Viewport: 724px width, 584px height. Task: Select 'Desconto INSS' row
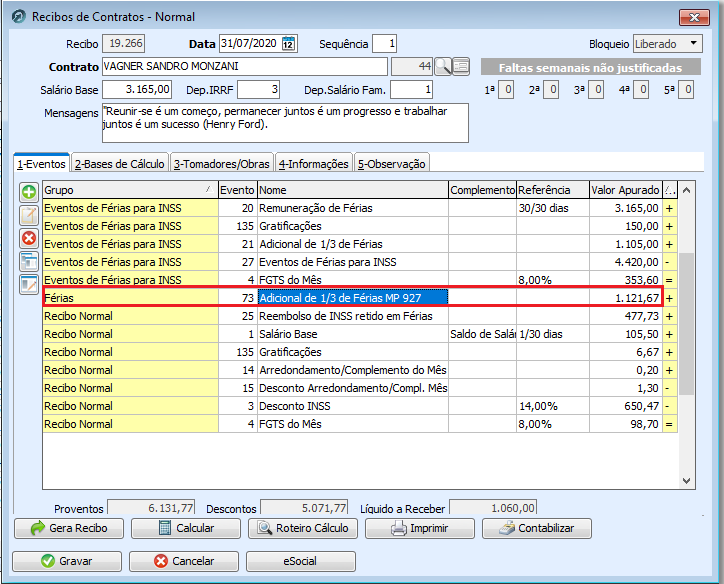pyautogui.click(x=360, y=406)
